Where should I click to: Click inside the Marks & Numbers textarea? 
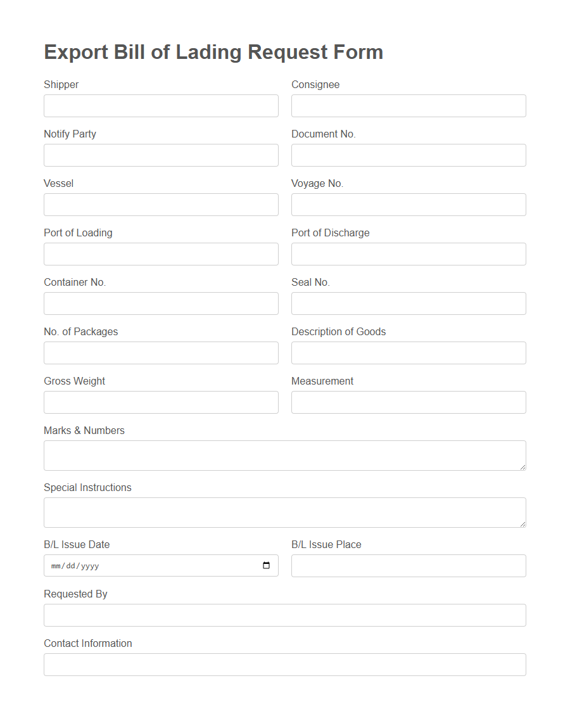[284, 455]
